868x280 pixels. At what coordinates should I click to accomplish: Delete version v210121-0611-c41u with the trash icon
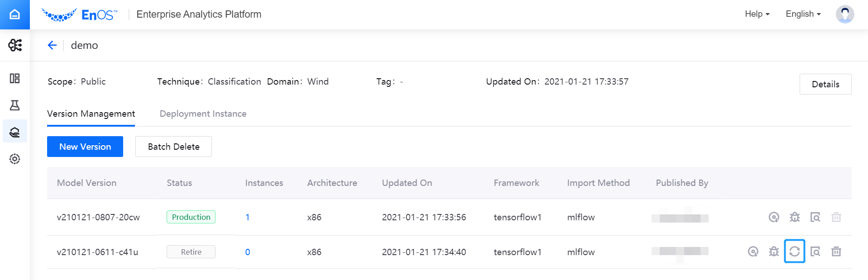click(x=836, y=252)
